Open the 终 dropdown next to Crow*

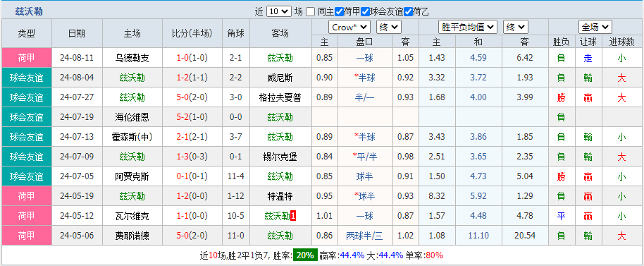point(389,28)
